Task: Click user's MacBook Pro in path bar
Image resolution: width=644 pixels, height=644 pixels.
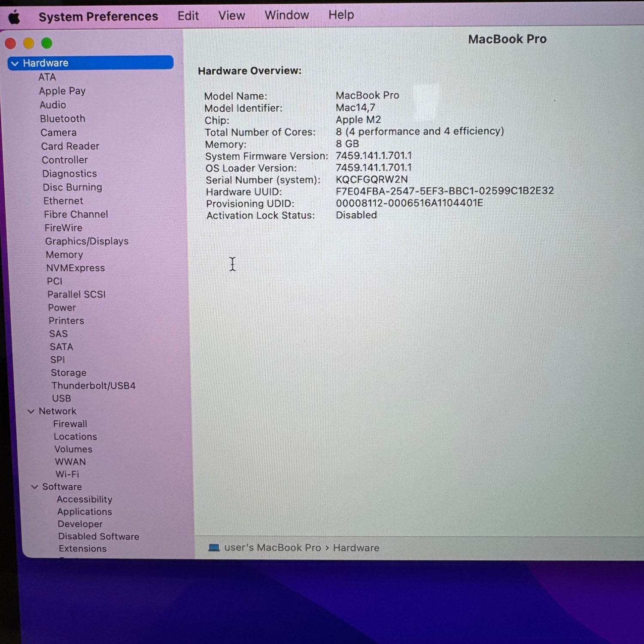Action: tap(272, 548)
